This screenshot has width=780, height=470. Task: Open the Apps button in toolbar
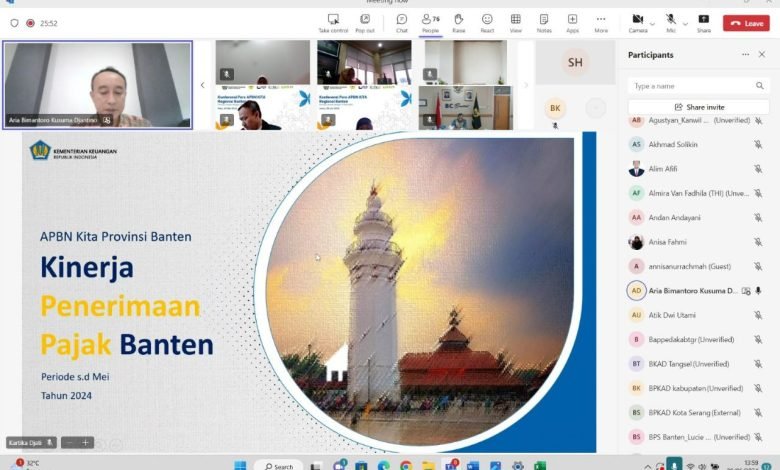pyautogui.click(x=572, y=22)
